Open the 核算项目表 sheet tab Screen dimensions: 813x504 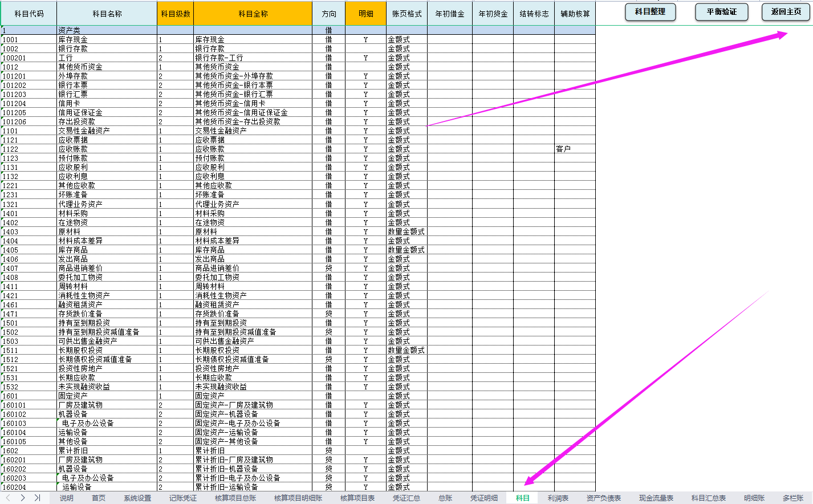pyautogui.click(x=357, y=498)
